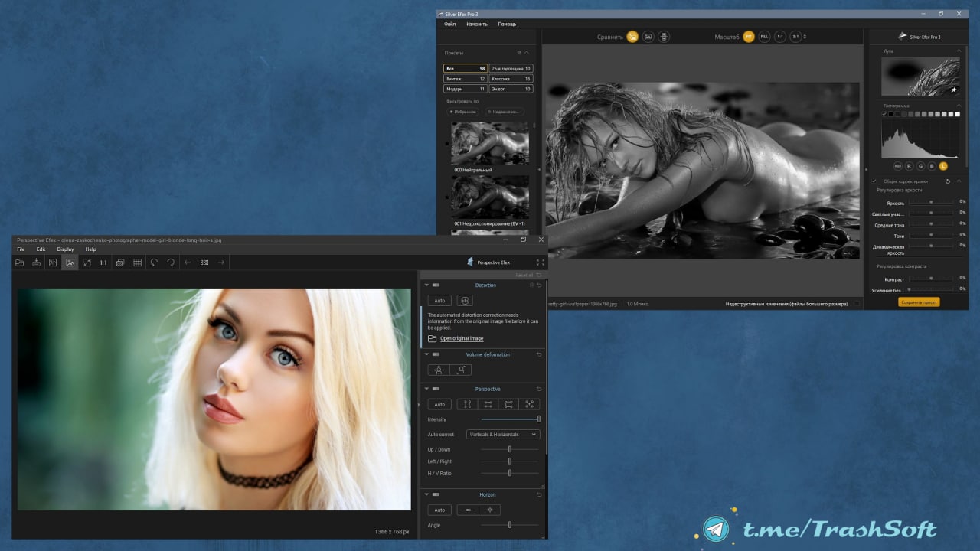Click the horizon level line tool icon
The height and width of the screenshot is (551, 980).
467,510
